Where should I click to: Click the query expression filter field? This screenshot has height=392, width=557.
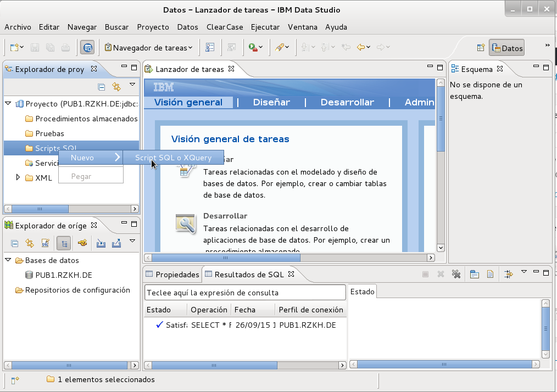(245, 293)
